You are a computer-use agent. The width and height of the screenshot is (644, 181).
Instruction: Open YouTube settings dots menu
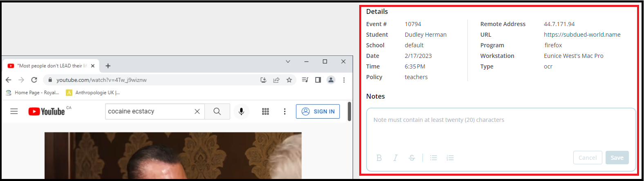coord(285,111)
